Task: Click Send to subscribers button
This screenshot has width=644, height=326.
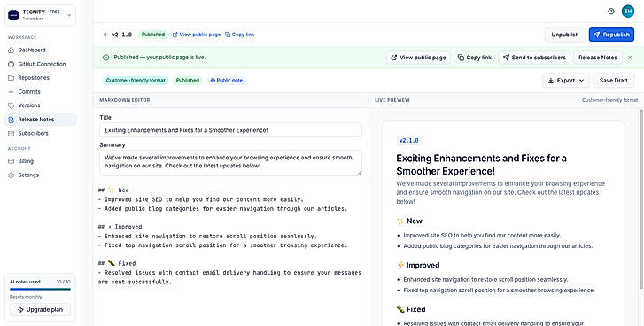Action: (534, 58)
